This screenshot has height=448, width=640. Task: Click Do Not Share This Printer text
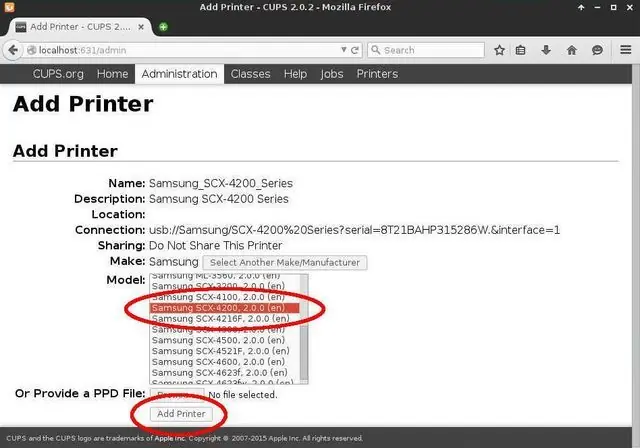pos(216,246)
